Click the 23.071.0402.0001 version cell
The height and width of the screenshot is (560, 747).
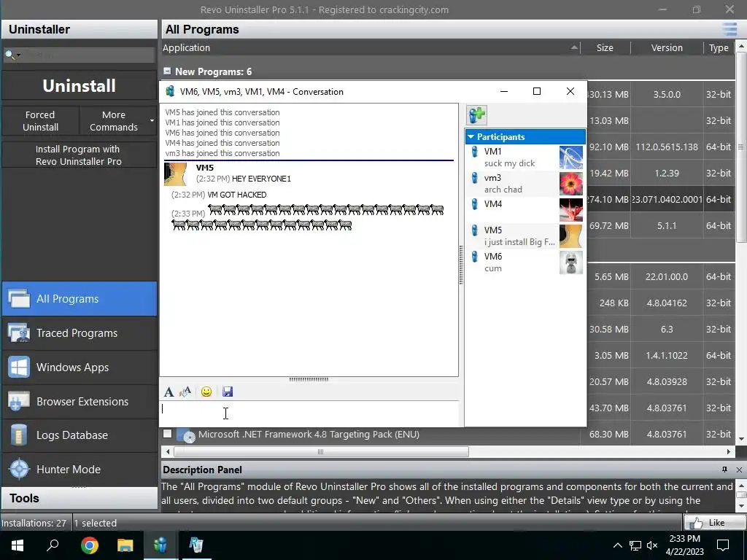(667, 200)
